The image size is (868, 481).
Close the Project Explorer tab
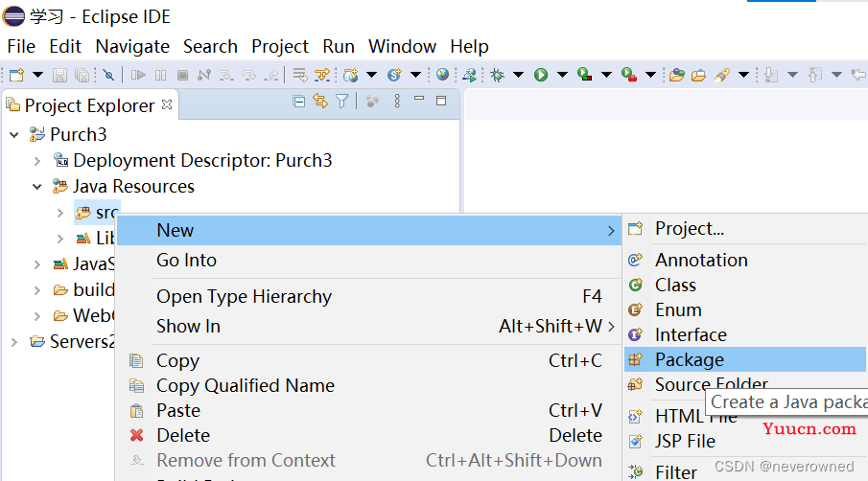coord(167,103)
